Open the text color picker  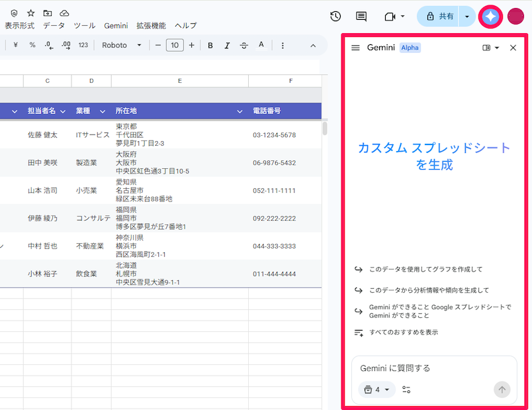261,45
